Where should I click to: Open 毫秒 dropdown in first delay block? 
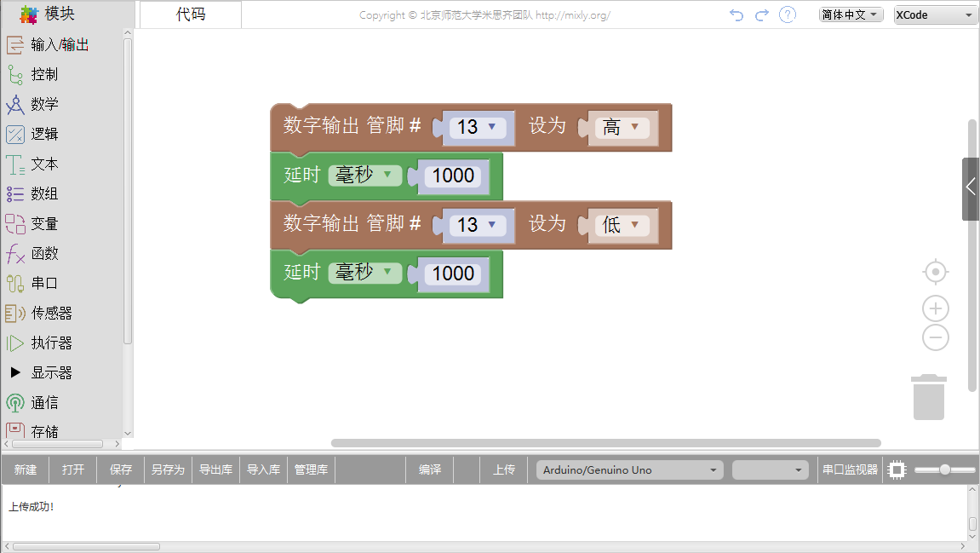[x=365, y=175]
